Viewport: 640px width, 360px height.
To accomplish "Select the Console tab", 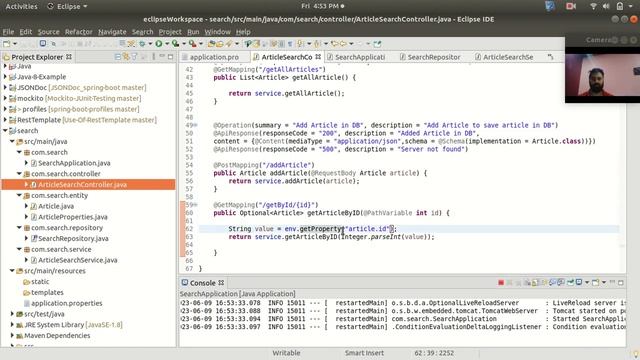I will [x=202, y=283].
